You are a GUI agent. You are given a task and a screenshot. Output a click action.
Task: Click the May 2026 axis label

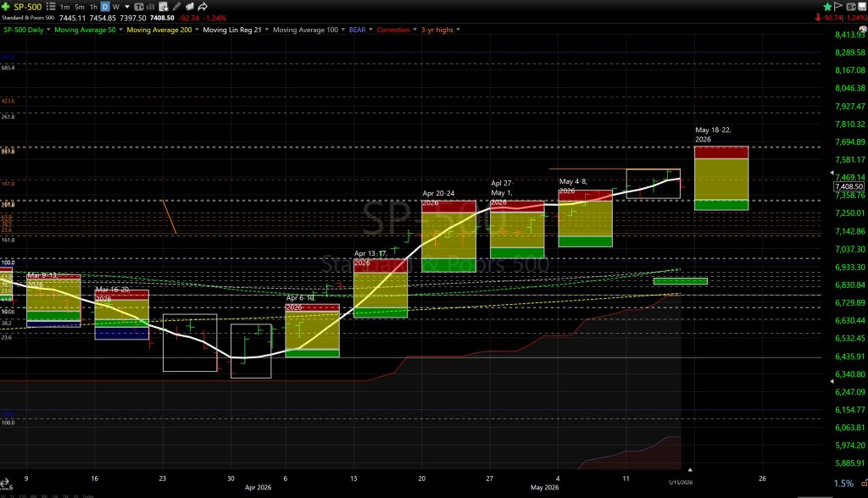point(544,488)
